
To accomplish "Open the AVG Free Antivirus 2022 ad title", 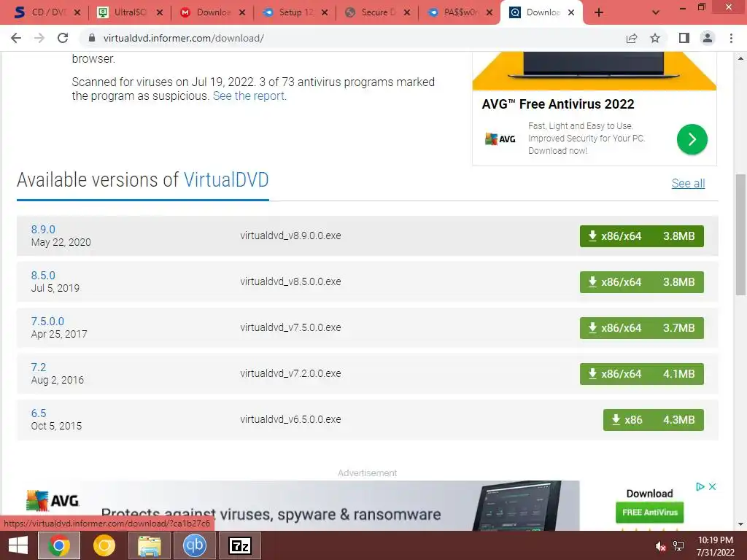I will coord(558,104).
